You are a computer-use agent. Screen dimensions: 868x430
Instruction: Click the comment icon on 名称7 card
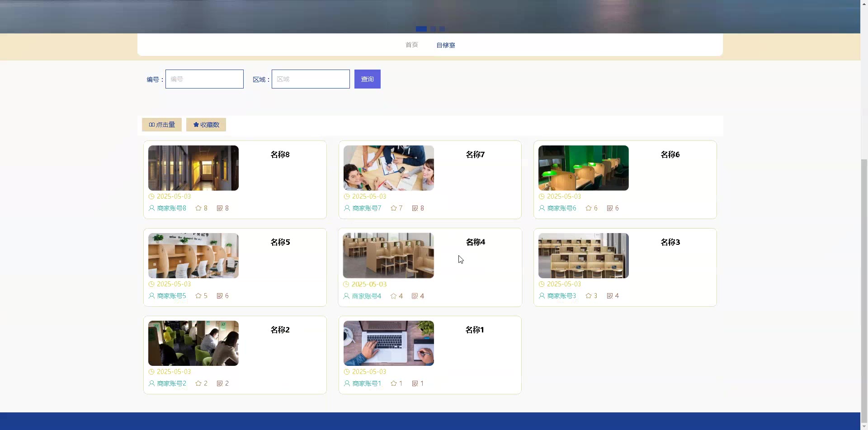415,208
